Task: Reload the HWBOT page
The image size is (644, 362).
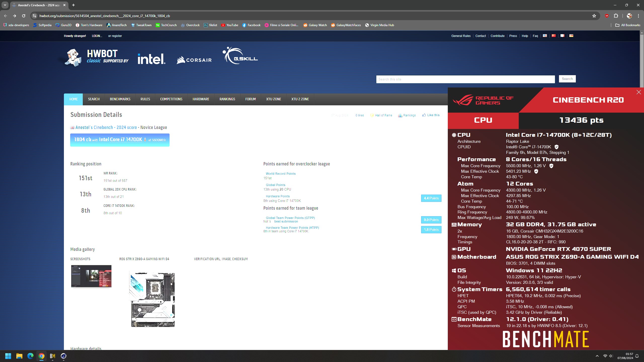Action: pos(24,16)
